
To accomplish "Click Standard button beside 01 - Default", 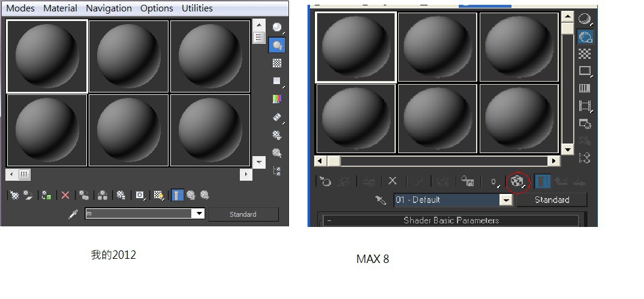I will [x=552, y=200].
